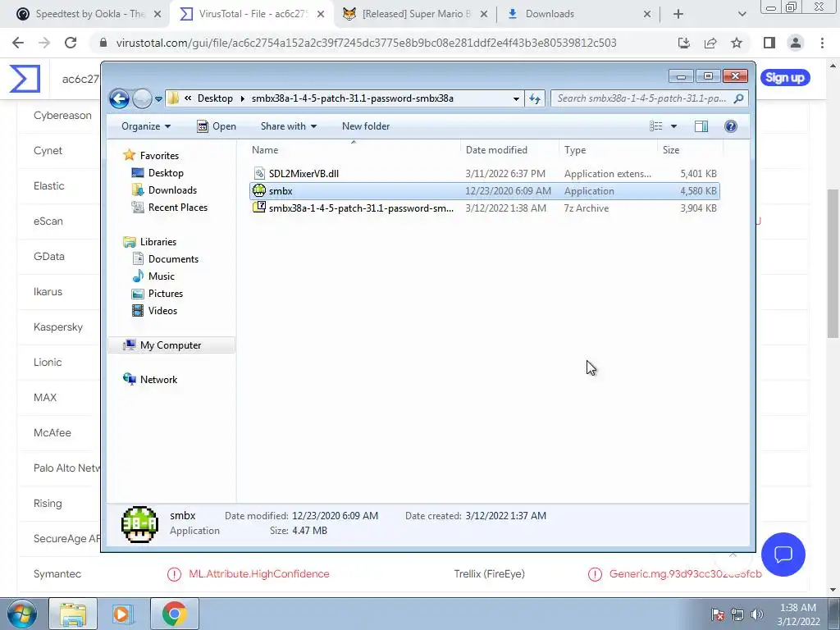Select the SDL2MixerVB.dll file
The width and height of the screenshot is (840, 630).
tap(484, 174)
